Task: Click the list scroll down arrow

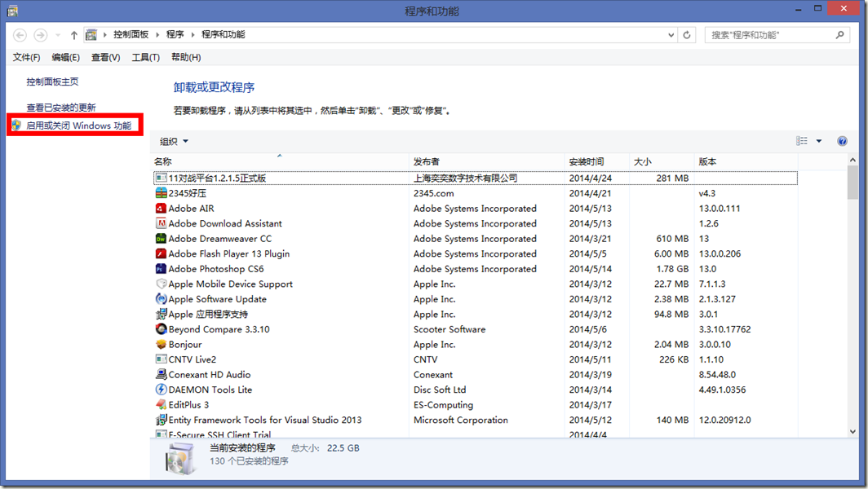Action: point(852,431)
